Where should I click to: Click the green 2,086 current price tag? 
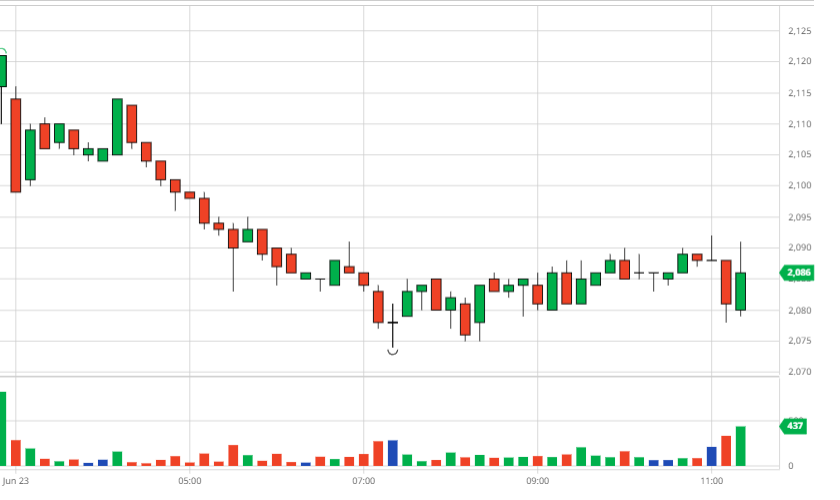click(x=797, y=273)
